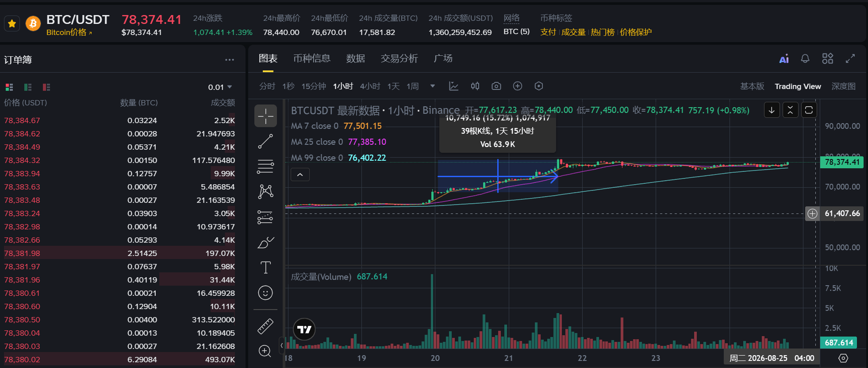Select the Fibonacci retracement lines tool
The image size is (868, 368).
click(x=265, y=167)
